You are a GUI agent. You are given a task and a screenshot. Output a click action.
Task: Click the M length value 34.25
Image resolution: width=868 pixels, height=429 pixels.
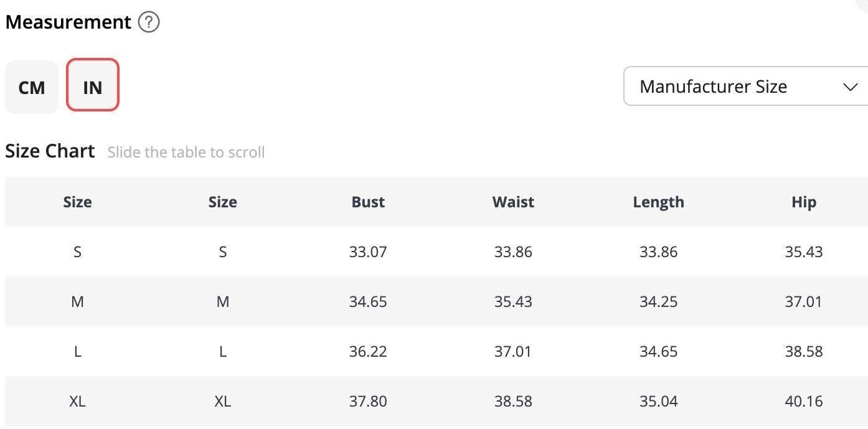click(658, 301)
